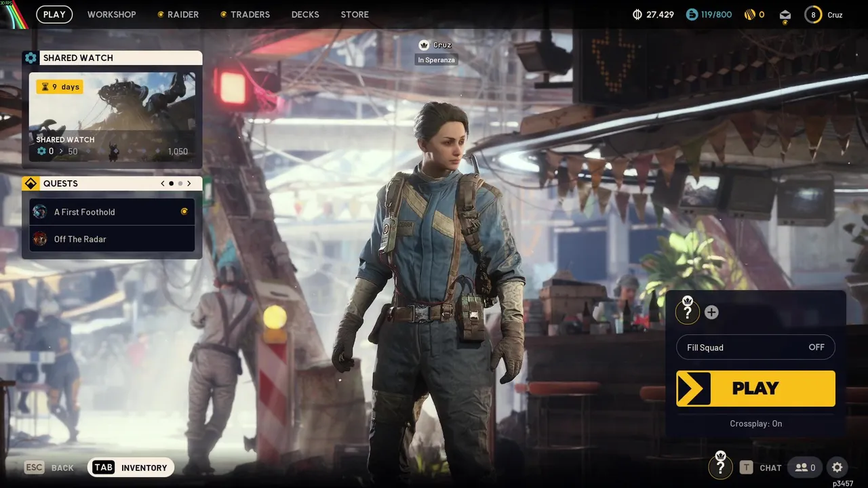Go to the TRADERS tab

tap(245, 14)
